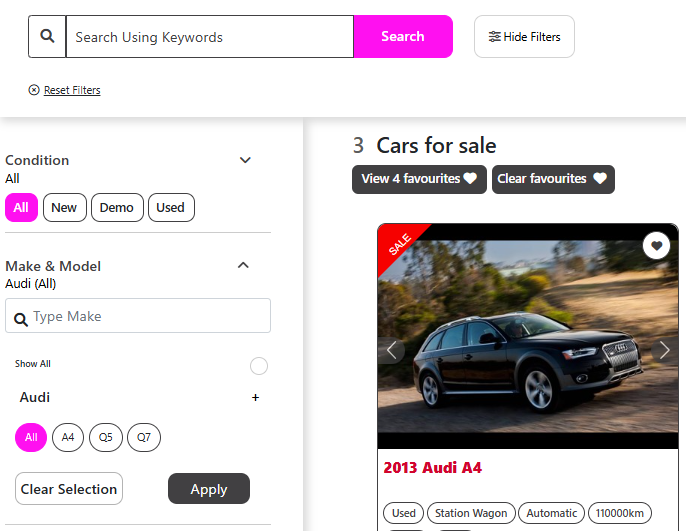
Task: Go to the previous car photo arrow
Action: (392, 350)
